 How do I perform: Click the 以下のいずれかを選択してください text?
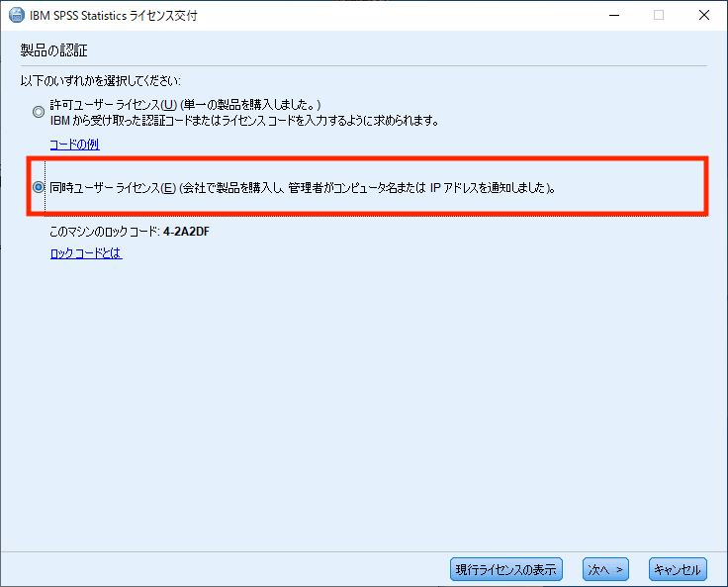(x=100, y=81)
